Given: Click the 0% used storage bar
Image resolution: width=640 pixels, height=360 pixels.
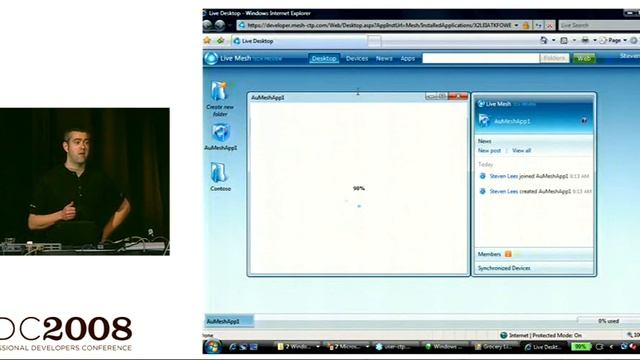Looking at the screenshot, I should point(609,321).
